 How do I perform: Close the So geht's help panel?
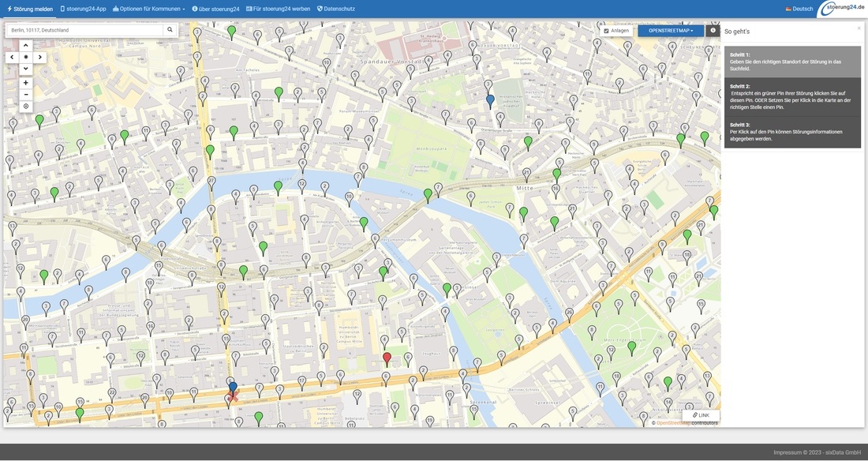pyautogui.click(x=859, y=28)
